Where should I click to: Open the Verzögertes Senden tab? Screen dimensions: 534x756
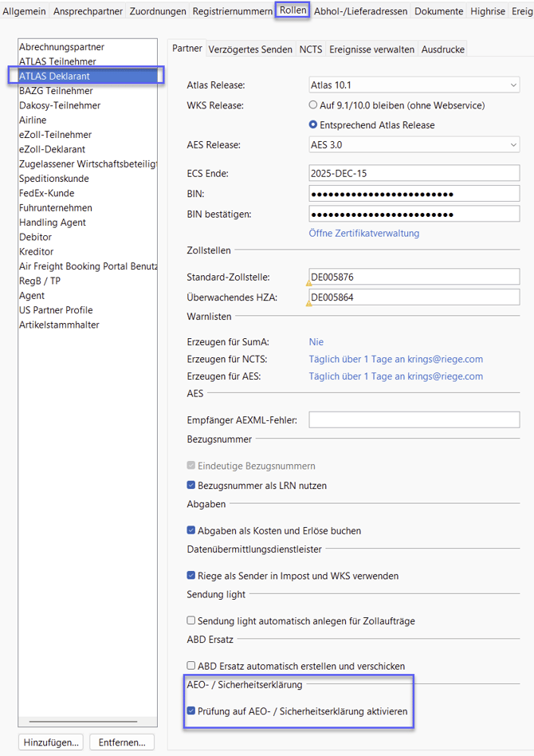[250, 49]
